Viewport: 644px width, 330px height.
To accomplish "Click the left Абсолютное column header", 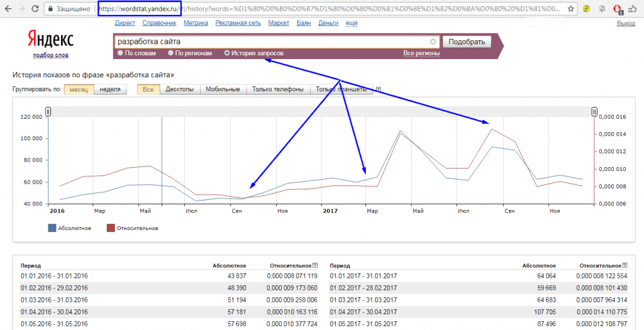I will pyautogui.click(x=229, y=265).
